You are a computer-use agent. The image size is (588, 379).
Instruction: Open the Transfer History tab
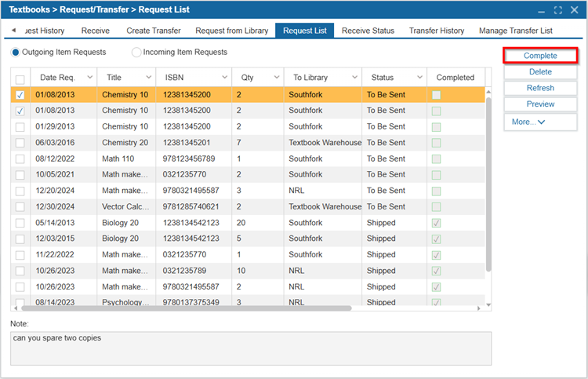[437, 31]
